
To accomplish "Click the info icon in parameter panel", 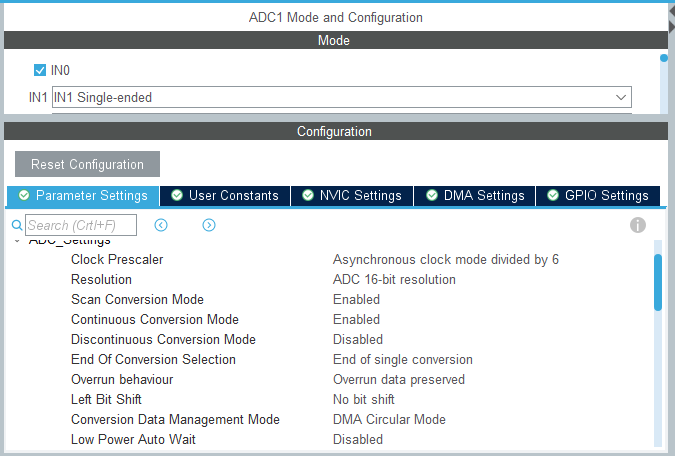I will [x=638, y=225].
